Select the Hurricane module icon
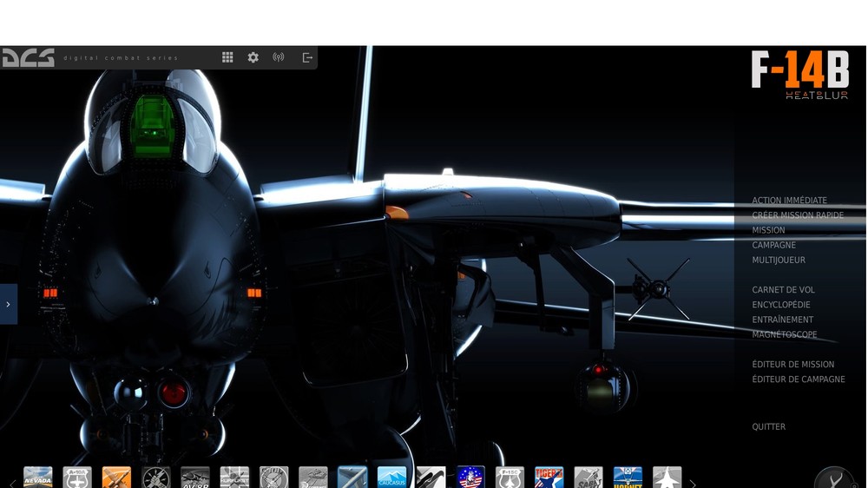This screenshot has height=488, width=868. tap(234, 477)
